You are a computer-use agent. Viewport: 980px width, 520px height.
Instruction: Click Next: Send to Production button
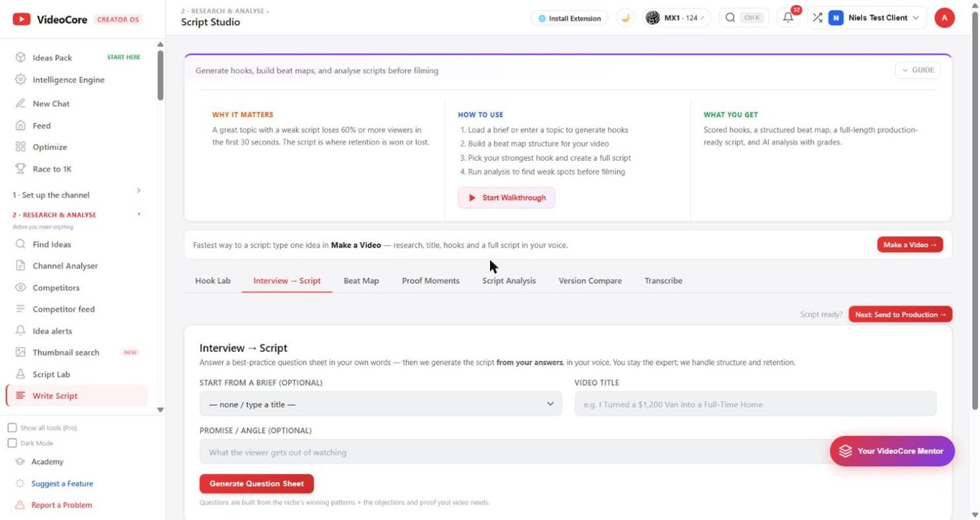pyautogui.click(x=900, y=314)
